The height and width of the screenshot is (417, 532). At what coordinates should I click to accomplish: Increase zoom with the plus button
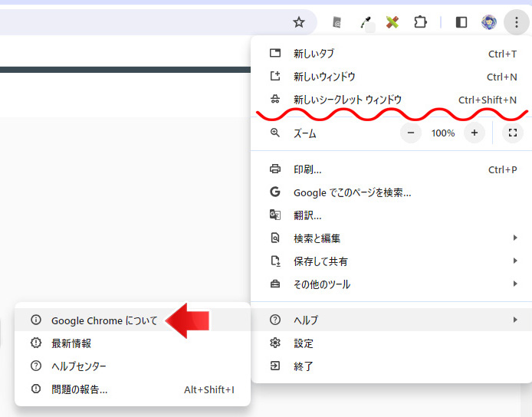point(475,133)
